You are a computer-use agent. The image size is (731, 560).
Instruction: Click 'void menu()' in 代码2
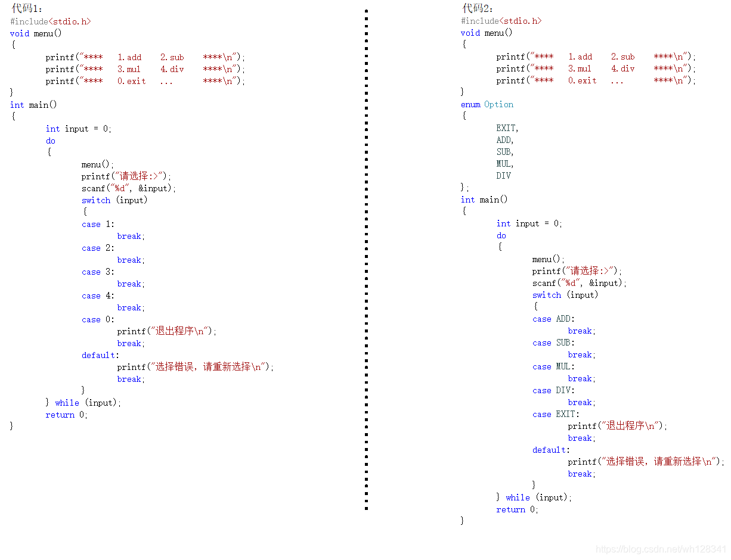(487, 33)
